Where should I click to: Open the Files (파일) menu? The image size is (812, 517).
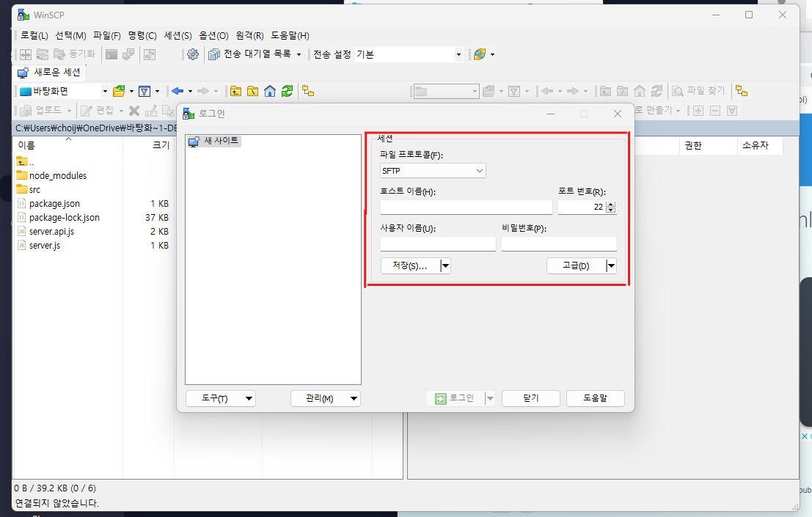click(106, 36)
